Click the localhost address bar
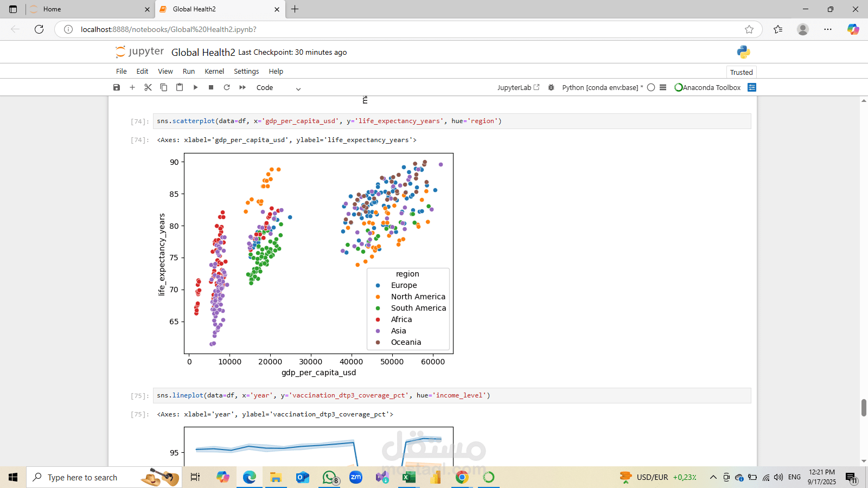868x488 pixels. [x=407, y=29]
